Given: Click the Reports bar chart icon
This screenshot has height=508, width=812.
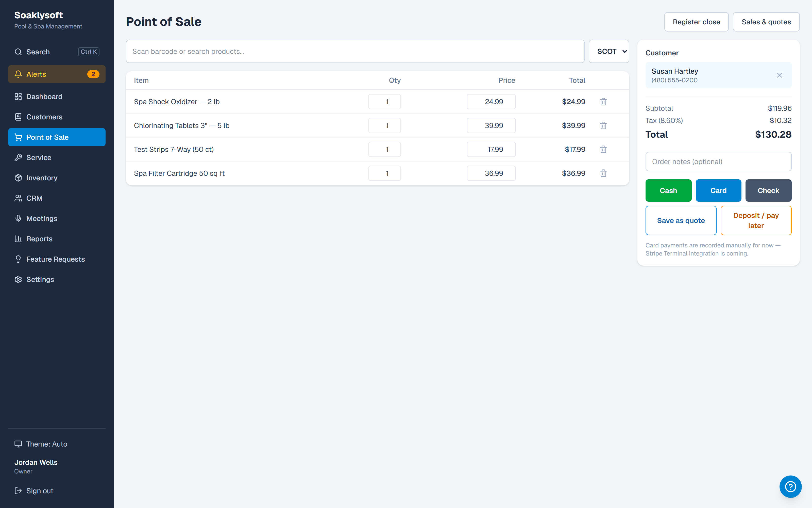Looking at the screenshot, I should pos(18,239).
